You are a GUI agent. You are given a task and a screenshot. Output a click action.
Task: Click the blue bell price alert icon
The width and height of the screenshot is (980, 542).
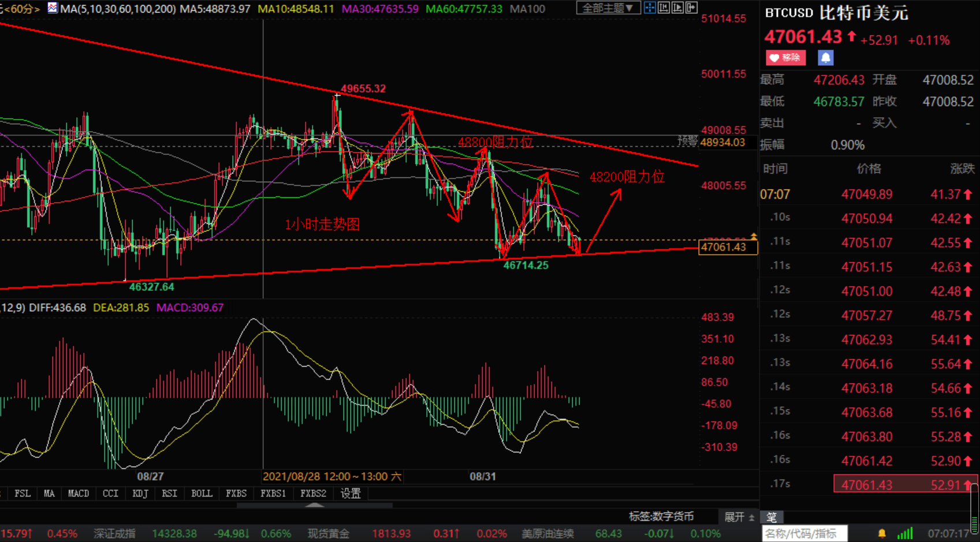click(x=825, y=58)
